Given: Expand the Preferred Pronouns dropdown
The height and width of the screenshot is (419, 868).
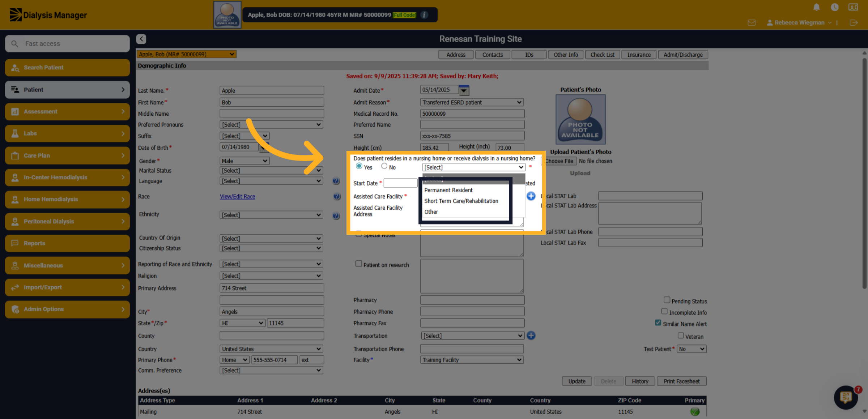Looking at the screenshot, I should pos(271,125).
